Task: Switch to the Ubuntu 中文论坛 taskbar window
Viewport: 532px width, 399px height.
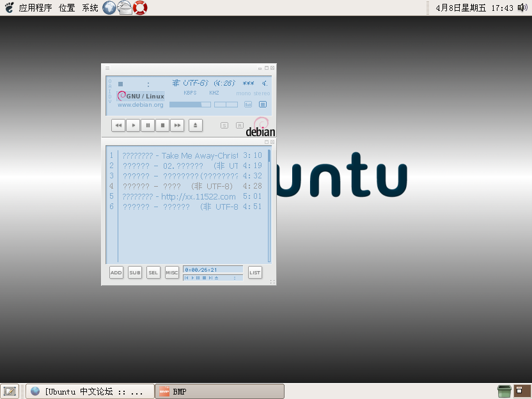Action: point(90,391)
